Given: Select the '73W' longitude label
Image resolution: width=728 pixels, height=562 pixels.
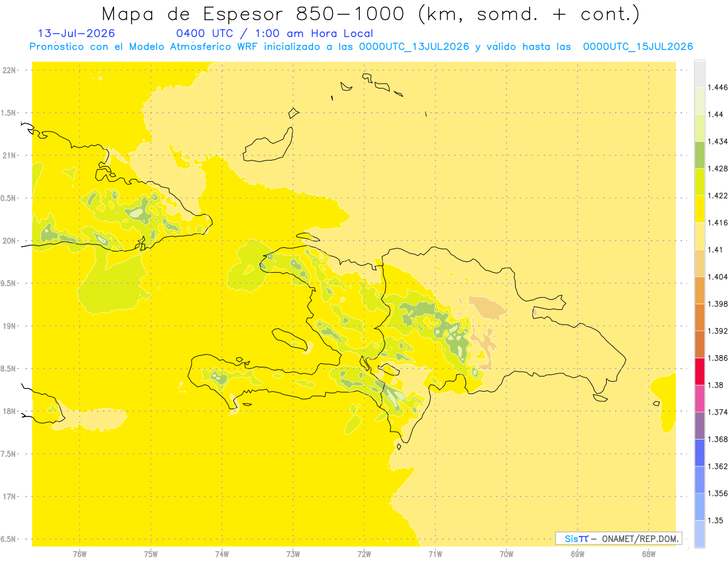Looking at the screenshot, I should (x=293, y=554).
